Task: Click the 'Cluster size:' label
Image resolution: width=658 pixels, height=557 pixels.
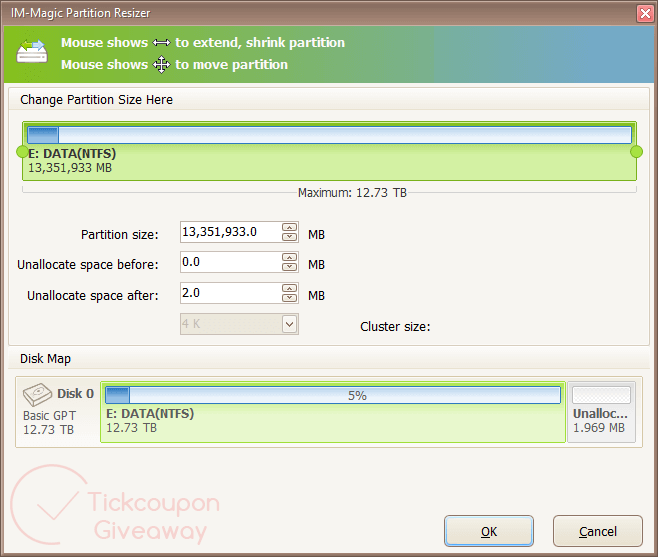Action: [395, 327]
